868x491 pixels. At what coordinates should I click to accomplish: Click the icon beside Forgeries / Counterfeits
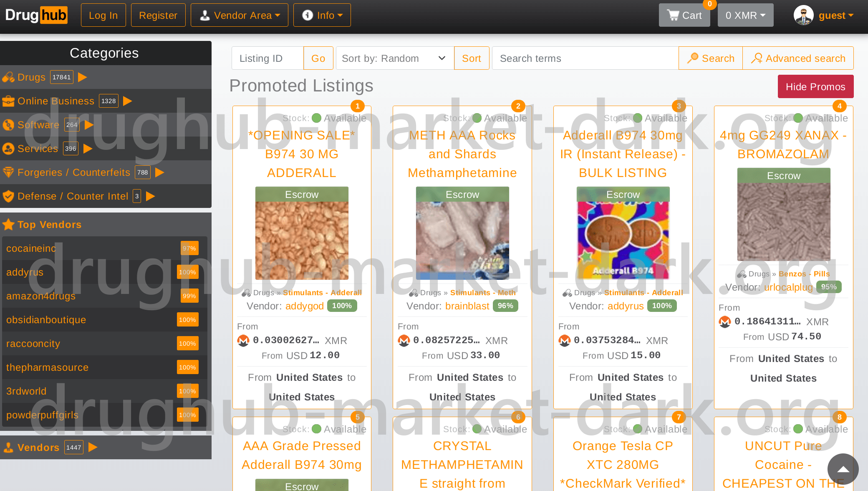(x=8, y=172)
